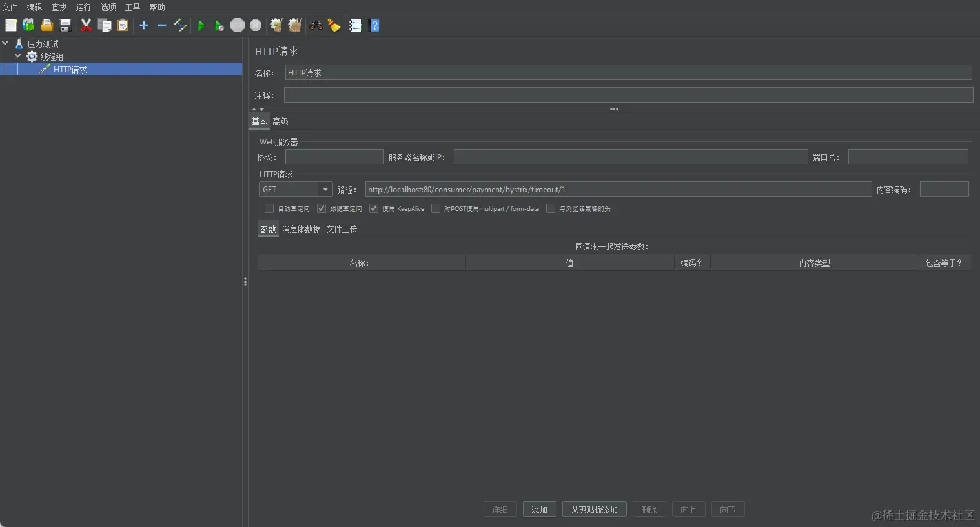Open the 查找 menu

point(59,7)
